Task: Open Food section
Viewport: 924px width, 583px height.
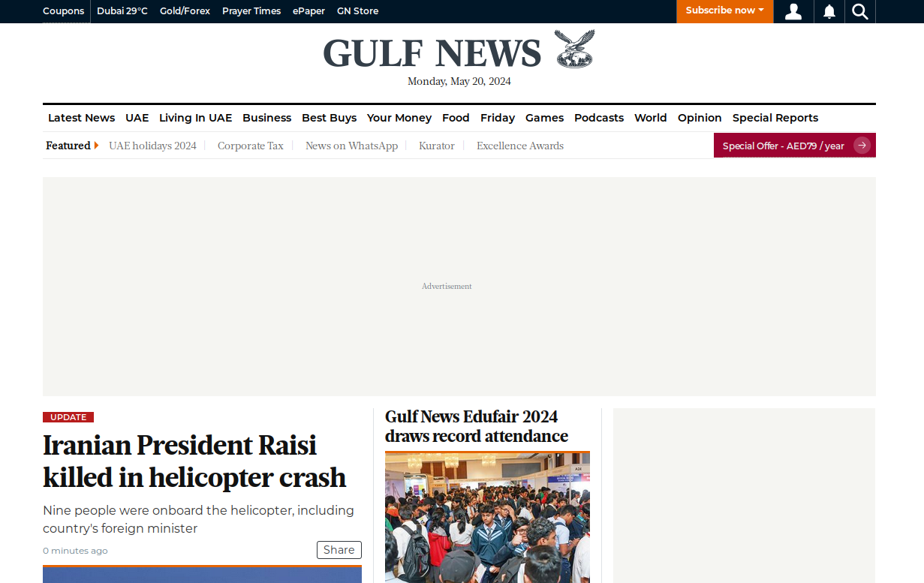Action: (x=456, y=118)
